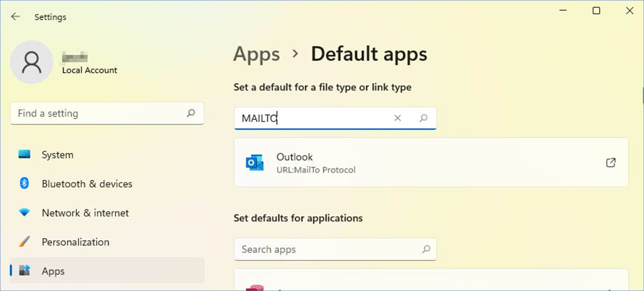
Task: Select the Apps sidebar item
Action: pyautogui.click(x=53, y=271)
